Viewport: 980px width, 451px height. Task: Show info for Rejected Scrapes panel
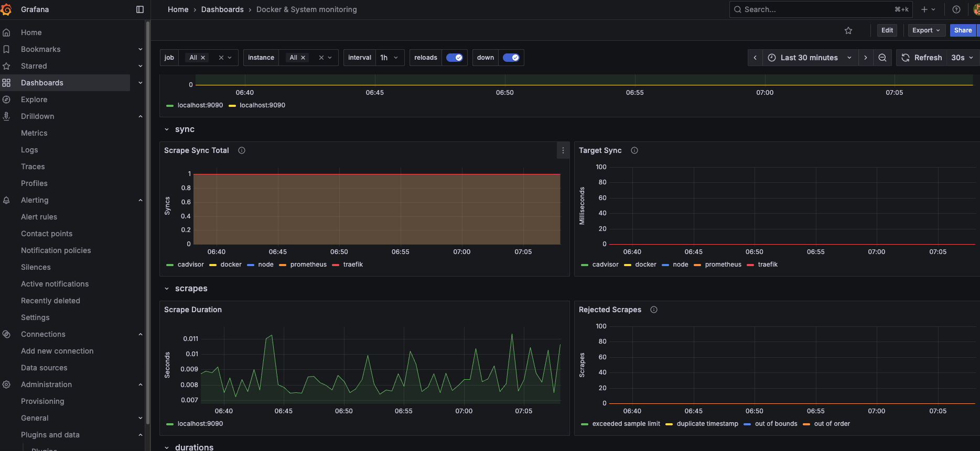(654, 310)
